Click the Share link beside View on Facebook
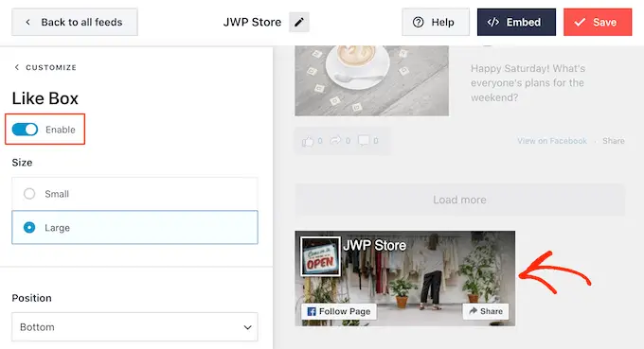This screenshot has height=349, width=644. click(x=613, y=141)
